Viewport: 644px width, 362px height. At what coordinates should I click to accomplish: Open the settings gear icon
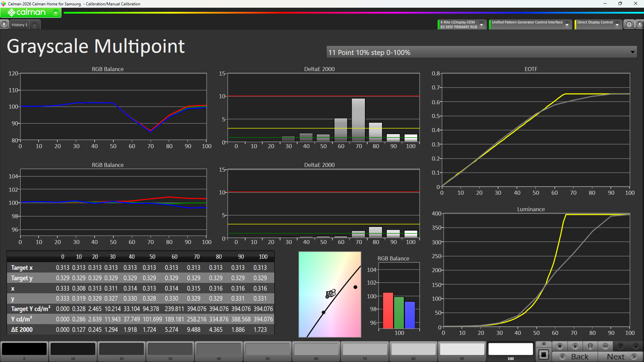[629, 24]
